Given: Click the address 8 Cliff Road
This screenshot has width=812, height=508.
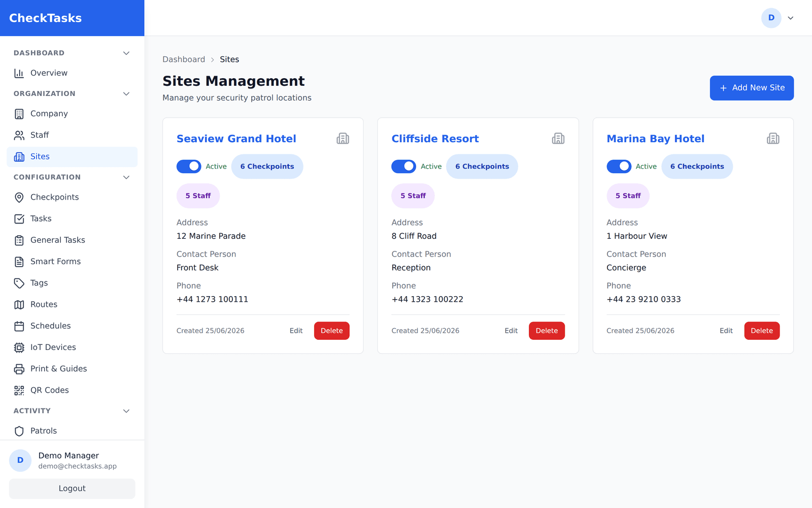Looking at the screenshot, I should coord(414,236).
